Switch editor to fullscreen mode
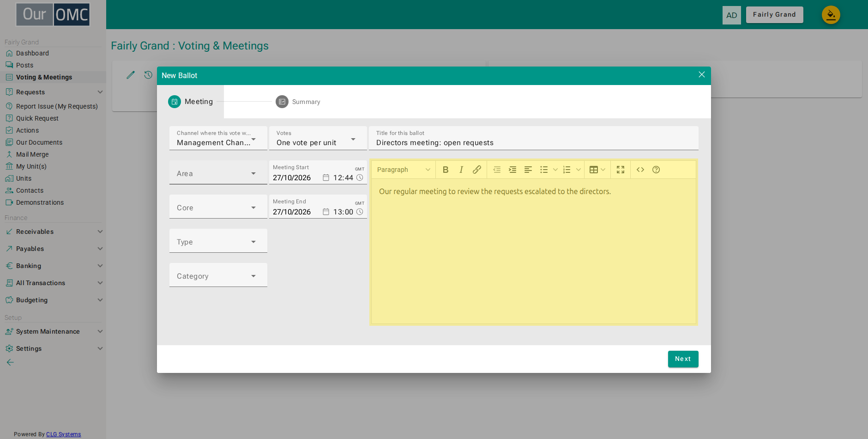This screenshot has width=868, height=439. click(x=621, y=170)
